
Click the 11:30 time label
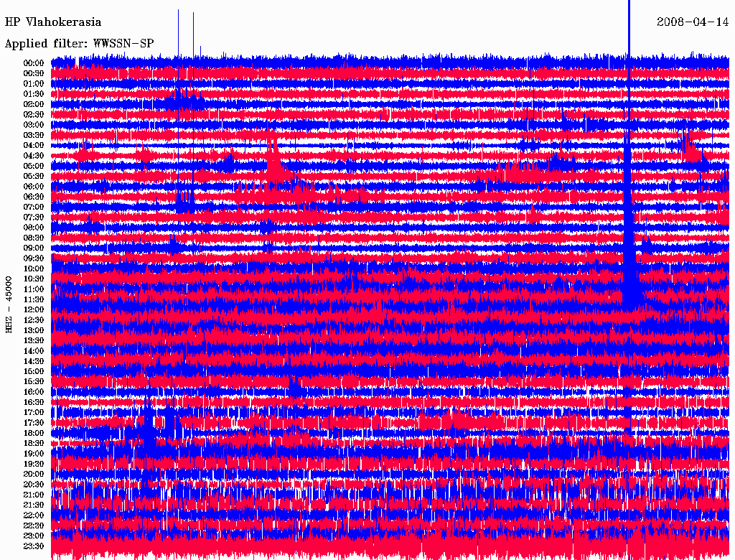tap(34, 299)
